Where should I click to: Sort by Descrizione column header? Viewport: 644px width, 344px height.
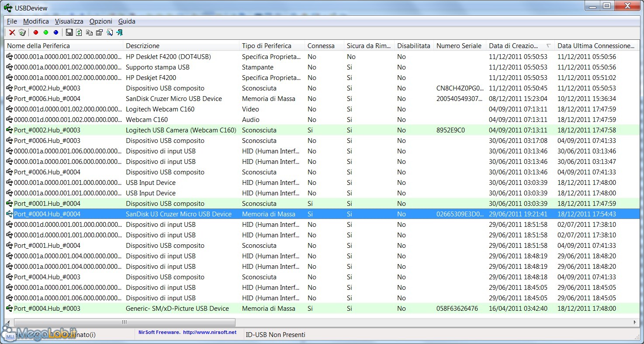coord(181,45)
